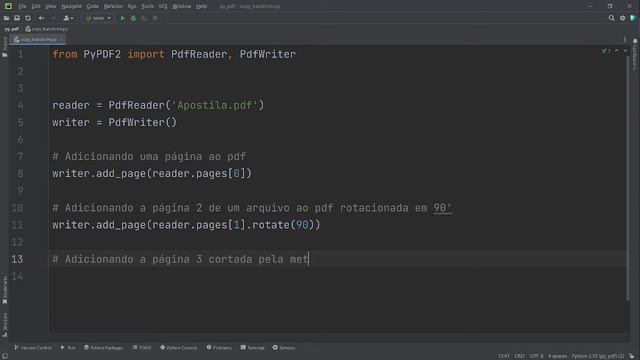Viewport: 640px width, 360px height.
Task: Click the Search Everywhere magnifier icon
Action: coord(611,18)
